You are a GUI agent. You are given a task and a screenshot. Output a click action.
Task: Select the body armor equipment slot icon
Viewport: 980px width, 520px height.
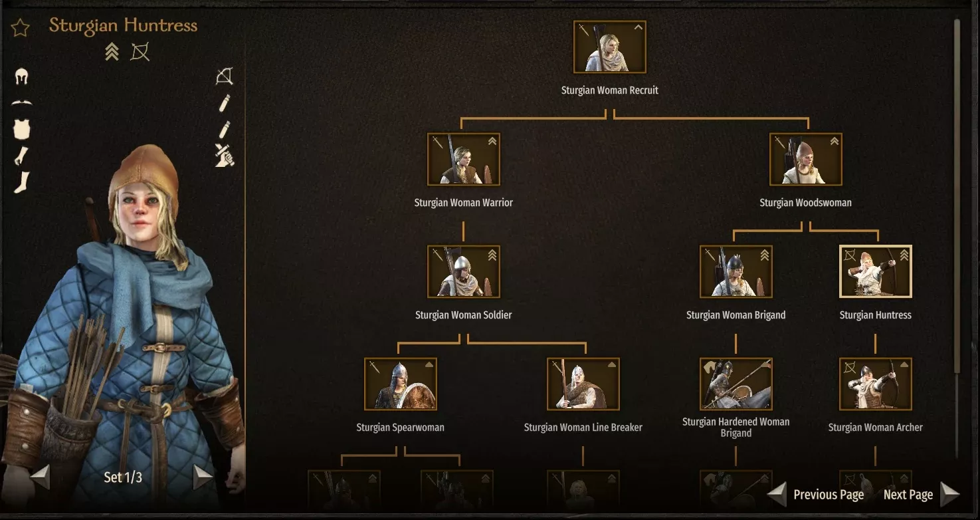(22, 129)
